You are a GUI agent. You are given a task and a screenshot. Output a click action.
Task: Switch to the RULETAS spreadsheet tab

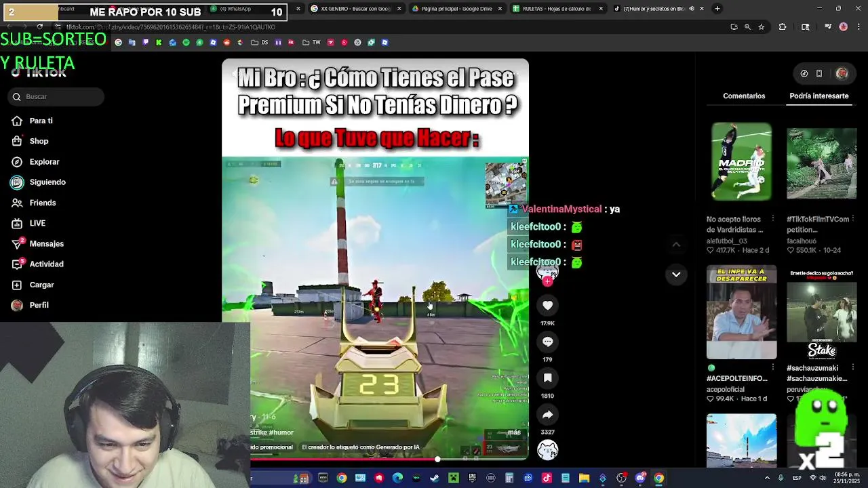(557, 9)
